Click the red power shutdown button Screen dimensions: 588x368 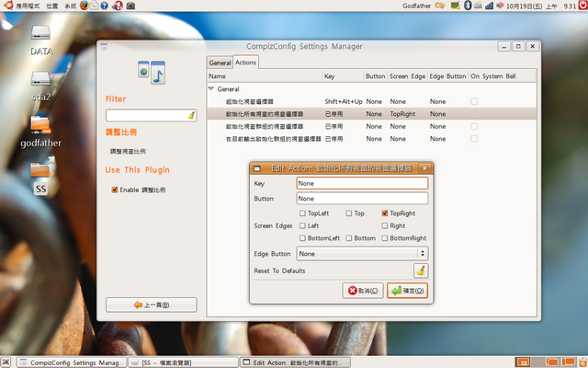(x=582, y=6)
